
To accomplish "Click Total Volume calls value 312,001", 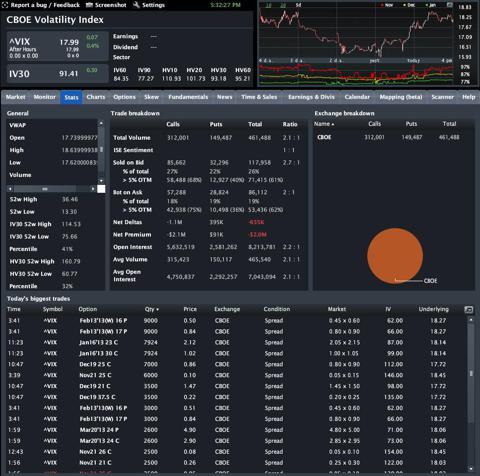I will coord(178,138).
